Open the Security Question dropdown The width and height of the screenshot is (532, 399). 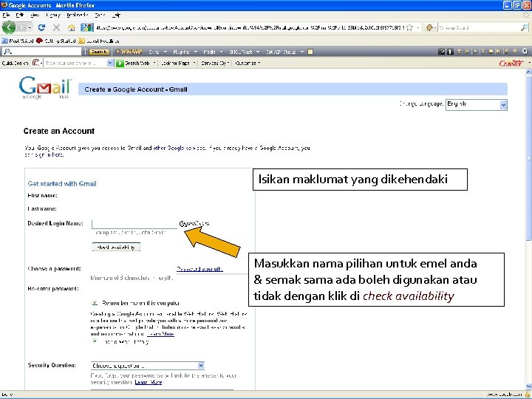[x=147, y=366]
